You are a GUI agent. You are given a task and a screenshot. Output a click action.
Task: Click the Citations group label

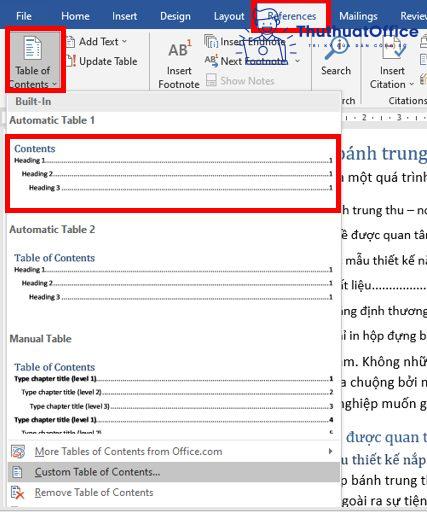tap(407, 101)
